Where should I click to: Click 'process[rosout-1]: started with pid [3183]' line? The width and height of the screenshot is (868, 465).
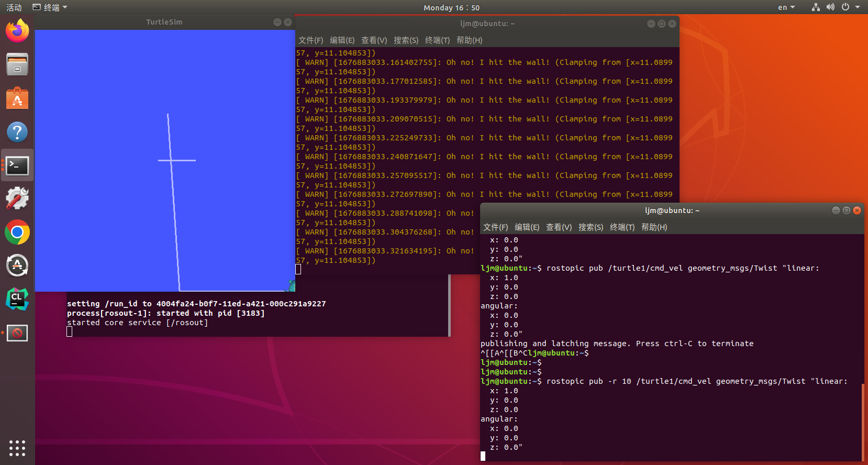tap(166, 313)
